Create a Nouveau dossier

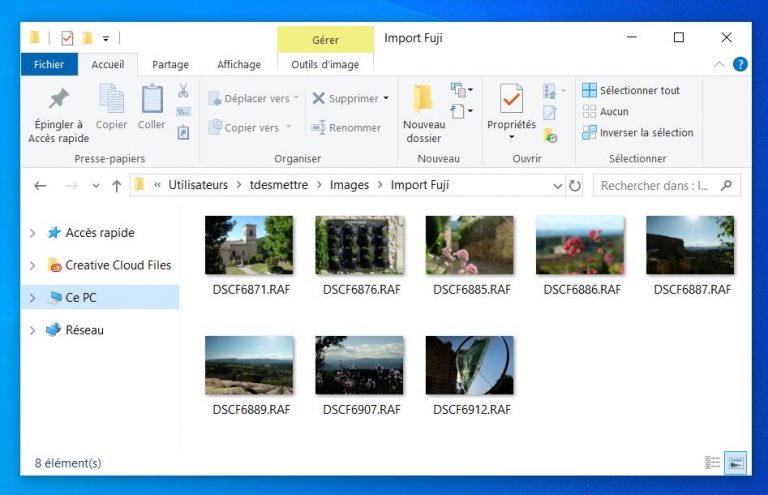[x=424, y=114]
